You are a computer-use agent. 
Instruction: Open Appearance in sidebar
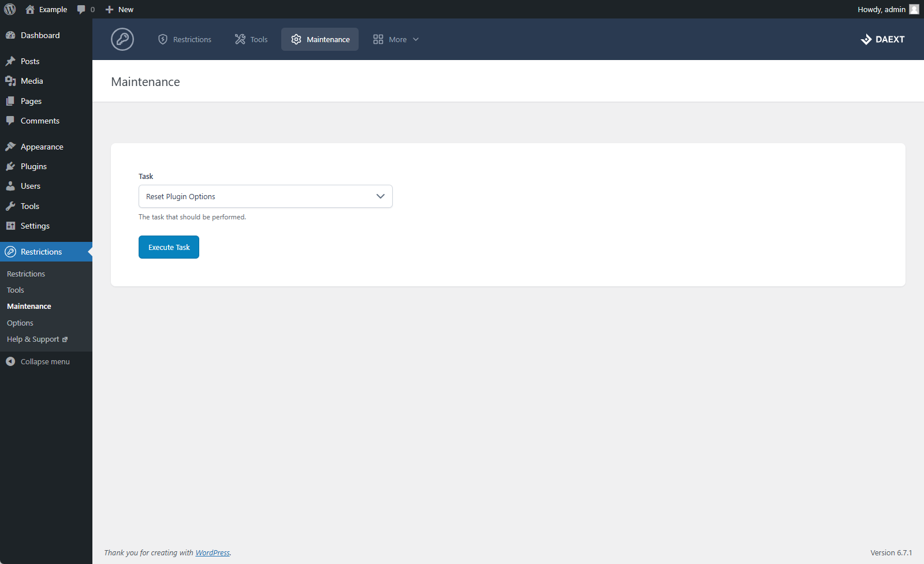pyautogui.click(x=46, y=147)
